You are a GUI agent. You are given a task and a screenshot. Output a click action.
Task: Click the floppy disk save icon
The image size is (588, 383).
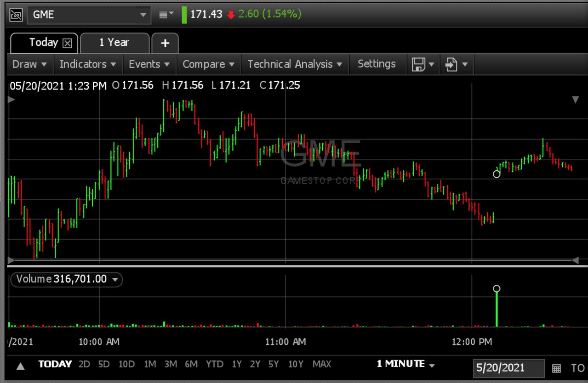click(x=418, y=65)
